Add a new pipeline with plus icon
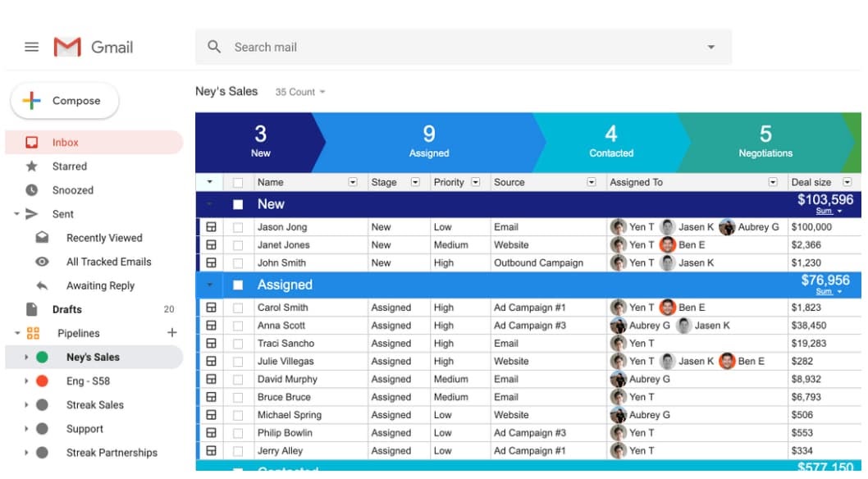This screenshot has height=479, width=868. [171, 332]
